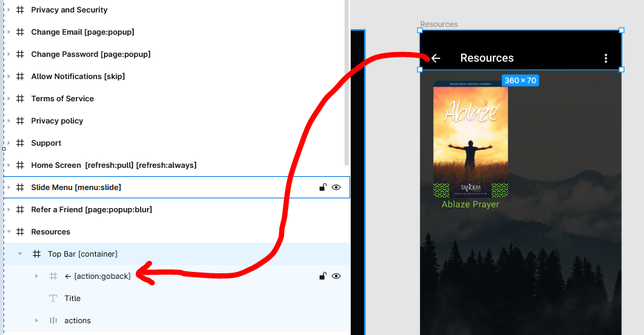Click the Resources title text on canvas
The image size is (644, 335).
tap(487, 58)
